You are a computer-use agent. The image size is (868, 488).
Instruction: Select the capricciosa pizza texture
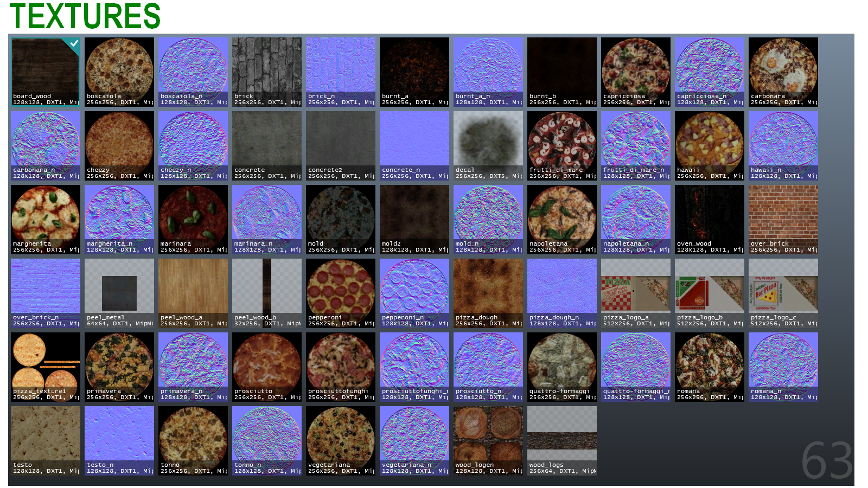[x=636, y=72]
